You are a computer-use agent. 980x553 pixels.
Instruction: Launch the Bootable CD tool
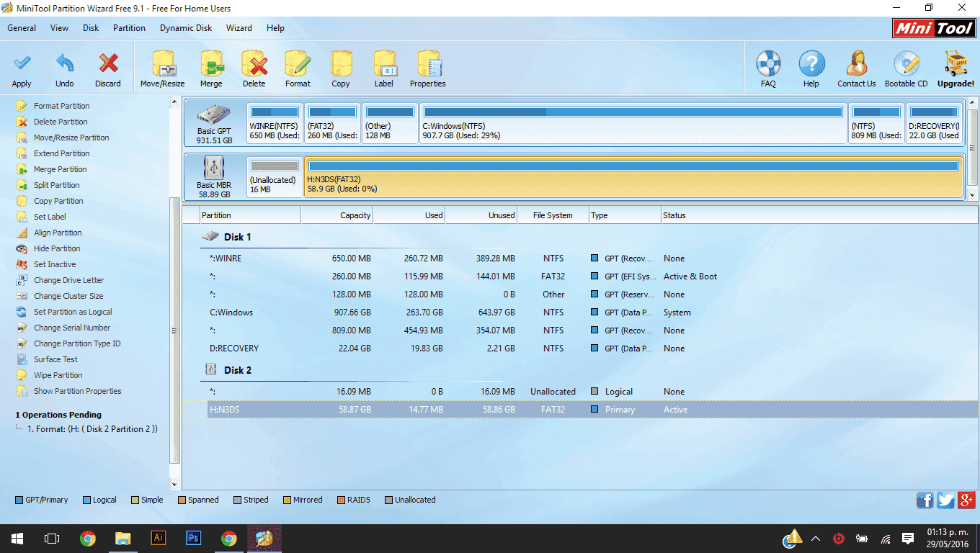coord(906,70)
